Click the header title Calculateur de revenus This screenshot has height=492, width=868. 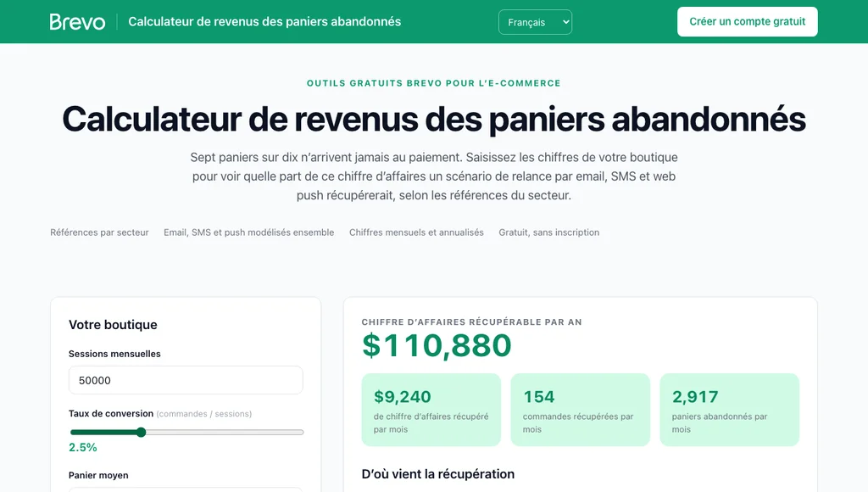point(264,21)
